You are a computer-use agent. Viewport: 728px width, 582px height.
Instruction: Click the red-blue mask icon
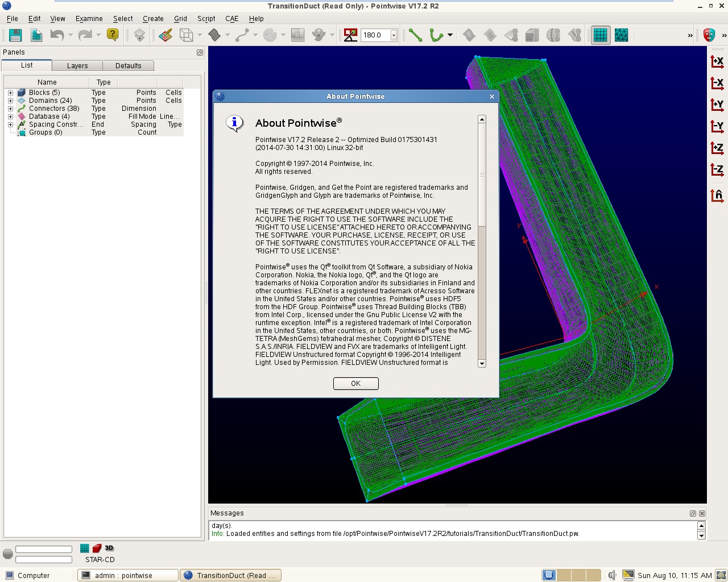point(709,35)
